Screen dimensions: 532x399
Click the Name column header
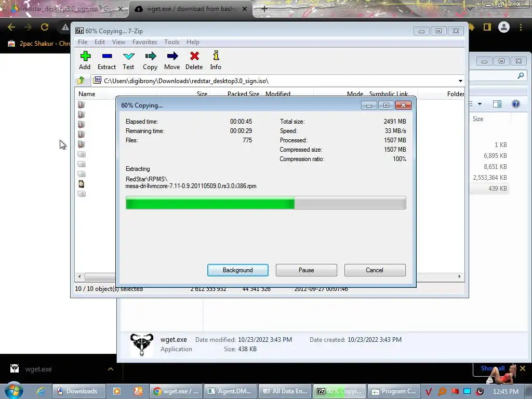pyautogui.click(x=87, y=94)
